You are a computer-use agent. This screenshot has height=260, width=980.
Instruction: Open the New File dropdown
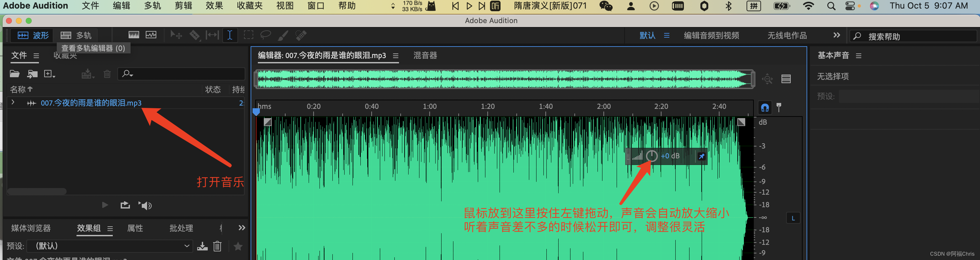click(x=49, y=74)
